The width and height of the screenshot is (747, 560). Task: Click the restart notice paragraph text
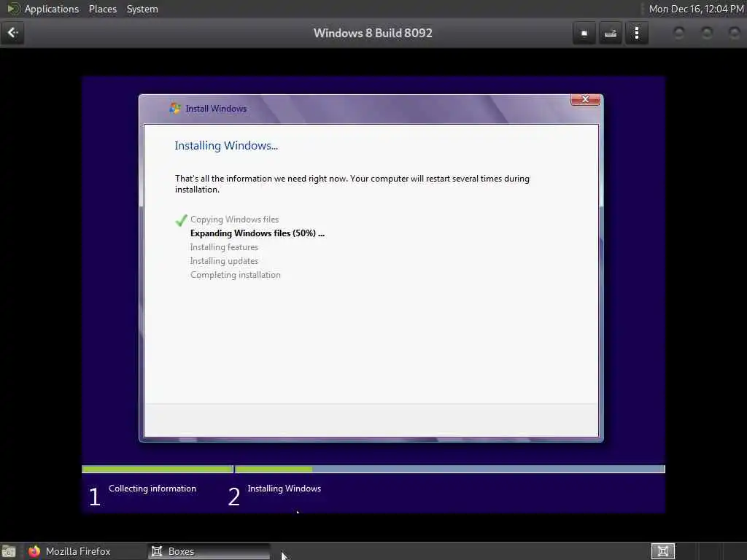pos(352,184)
